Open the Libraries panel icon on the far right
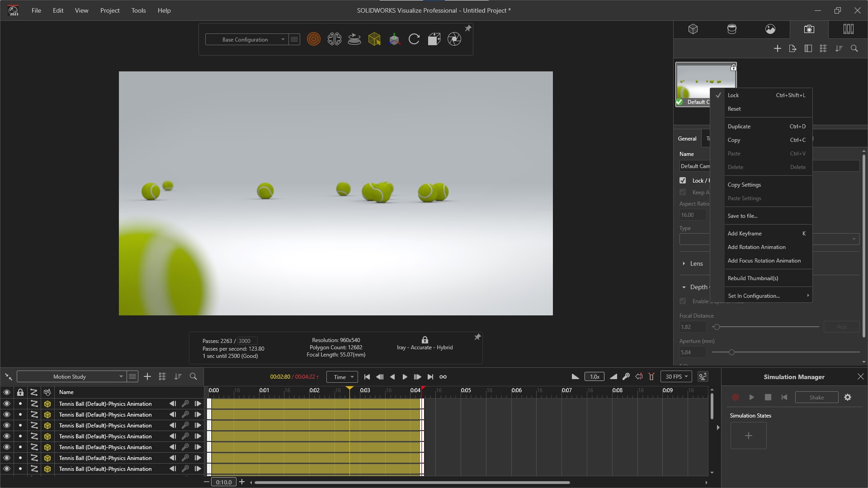This screenshot has height=488, width=868. tap(848, 29)
